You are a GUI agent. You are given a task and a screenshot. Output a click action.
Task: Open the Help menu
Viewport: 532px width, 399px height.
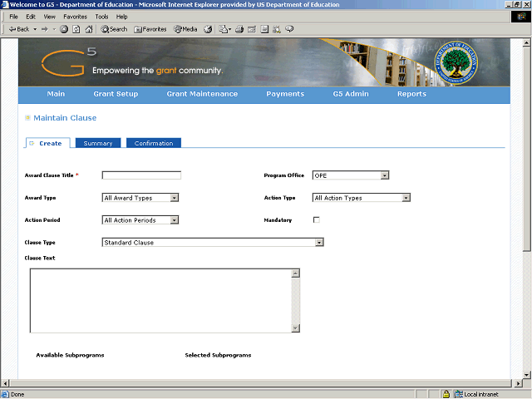122,17
